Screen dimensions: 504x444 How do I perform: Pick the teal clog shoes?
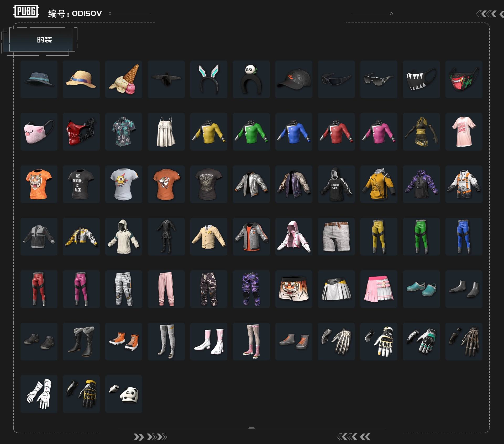click(x=421, y=289)
